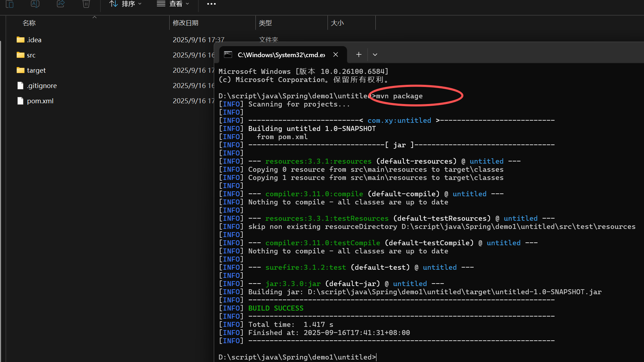Select the src folder

coord(31,55)
